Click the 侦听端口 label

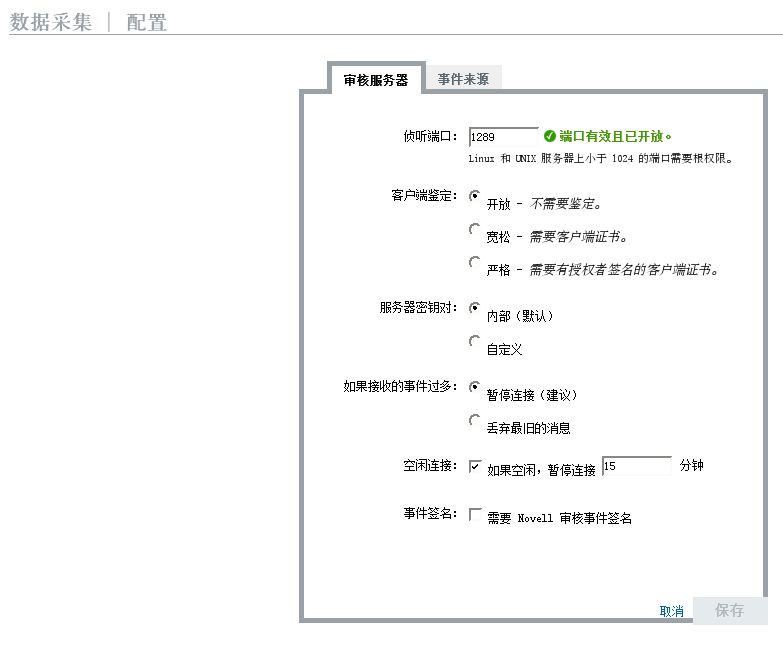click(x=430, y=136)
